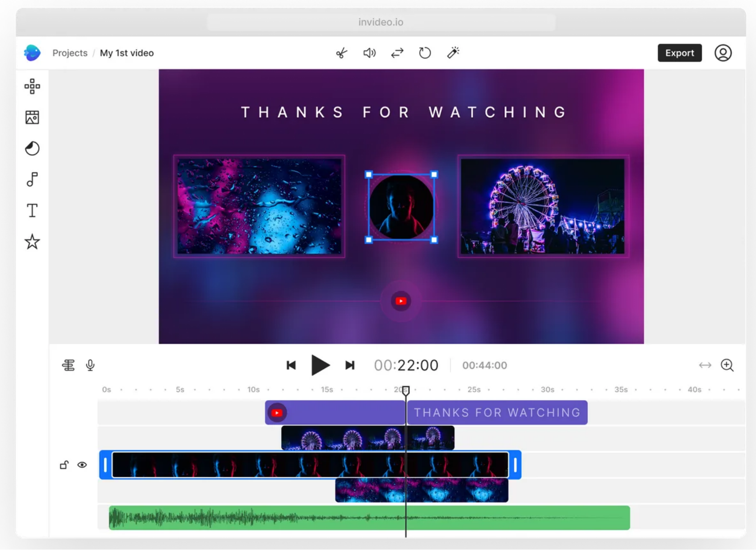This screenshot has width=756, height=550.
Task: Click the THANKS FOR WATCHING timeline clip
Action: point(497,412)
